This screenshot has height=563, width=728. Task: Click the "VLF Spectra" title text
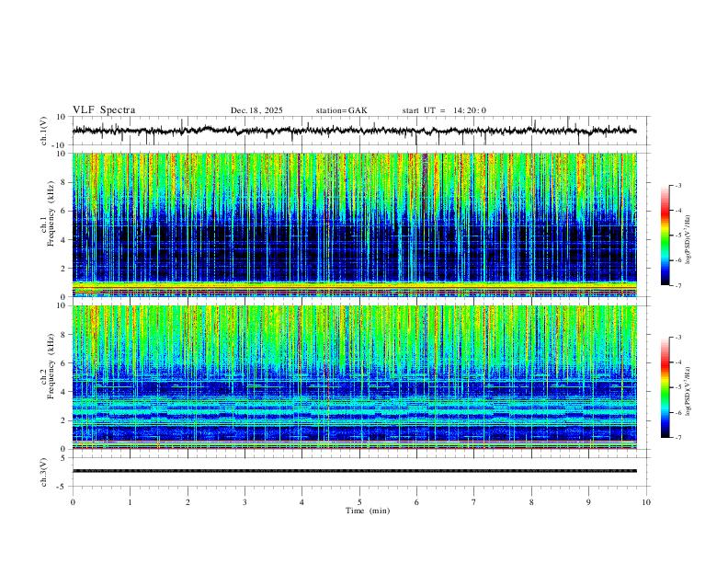[x=104, y=110]
